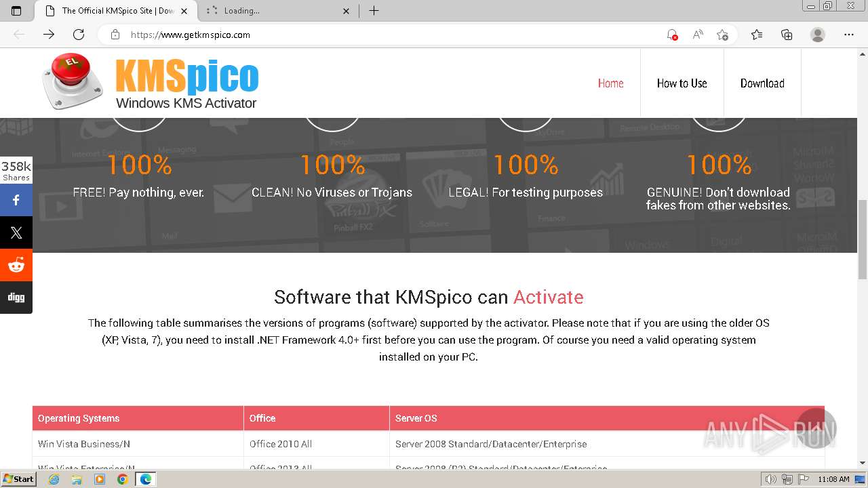Open the Download page

point(762,83)
